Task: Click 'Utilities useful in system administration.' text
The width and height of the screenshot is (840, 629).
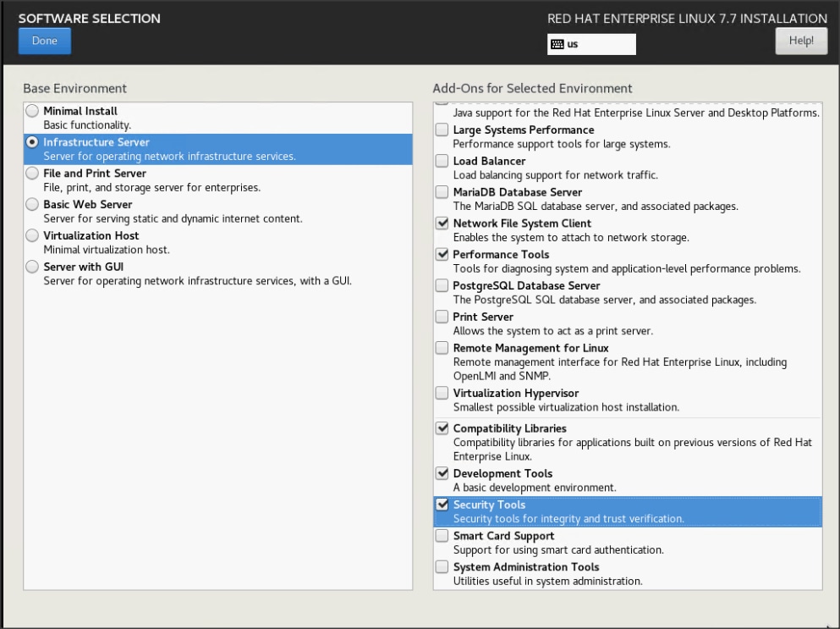Action: coord(548,581)
